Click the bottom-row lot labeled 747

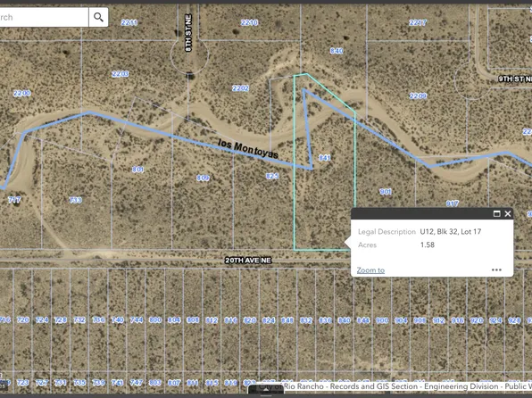pyautogui.click(x=136, y=383)
